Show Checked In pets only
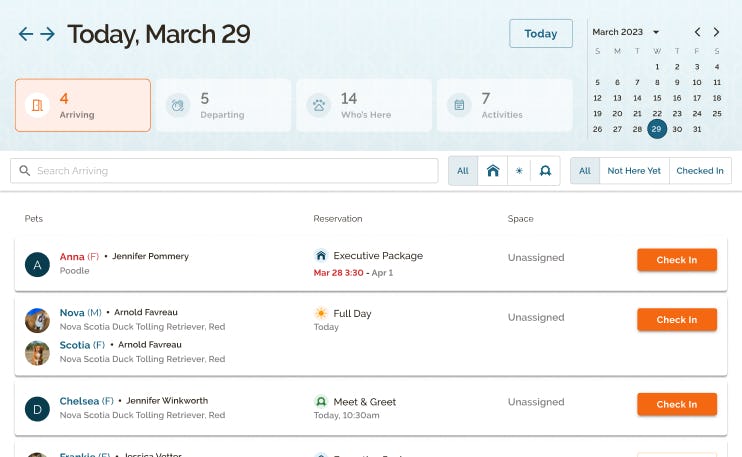 [700, 171]
